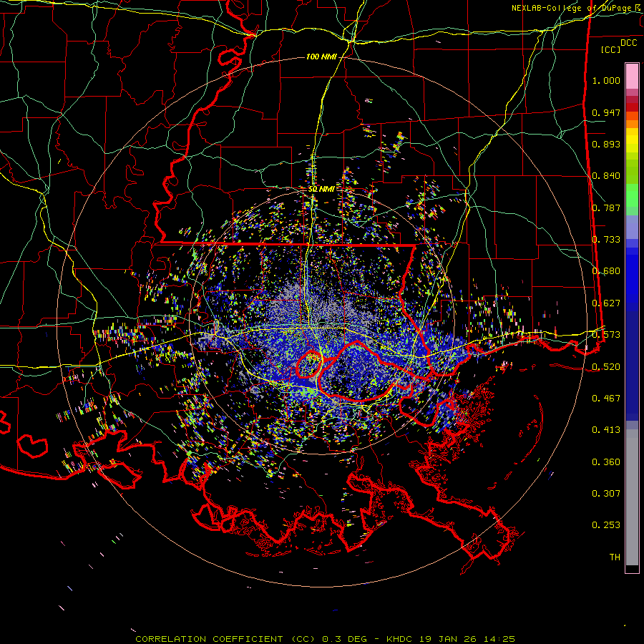Click the CORRELATION COEFFICIENT (CC) caption text
The image size is (644, 644).
tap(225, 639)
